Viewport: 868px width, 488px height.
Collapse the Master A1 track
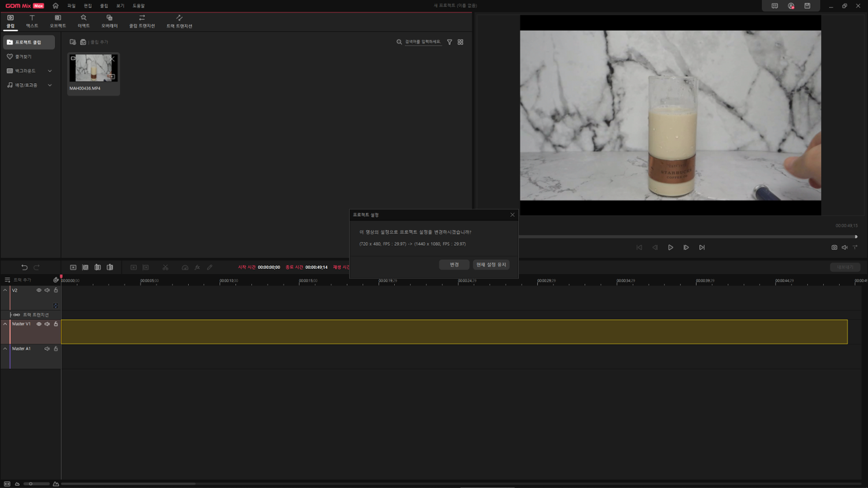(5, 349)
